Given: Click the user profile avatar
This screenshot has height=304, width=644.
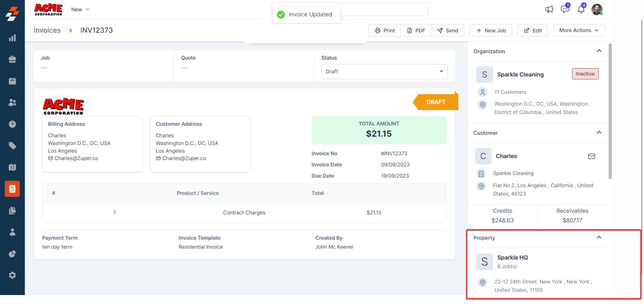Looking at the screenshot, I should [x=597, y=9].
